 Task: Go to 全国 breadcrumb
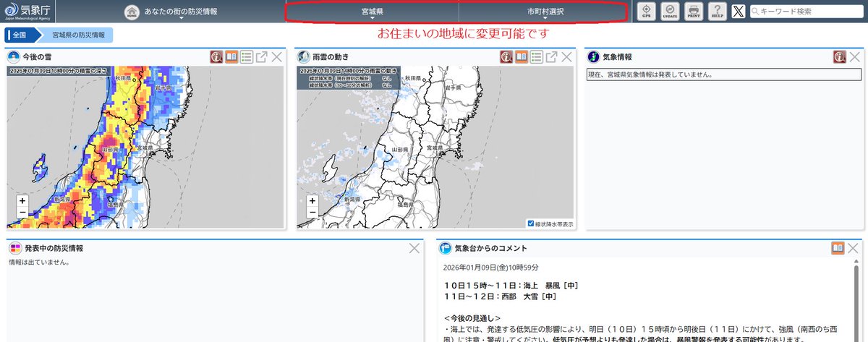pos(19,35)
